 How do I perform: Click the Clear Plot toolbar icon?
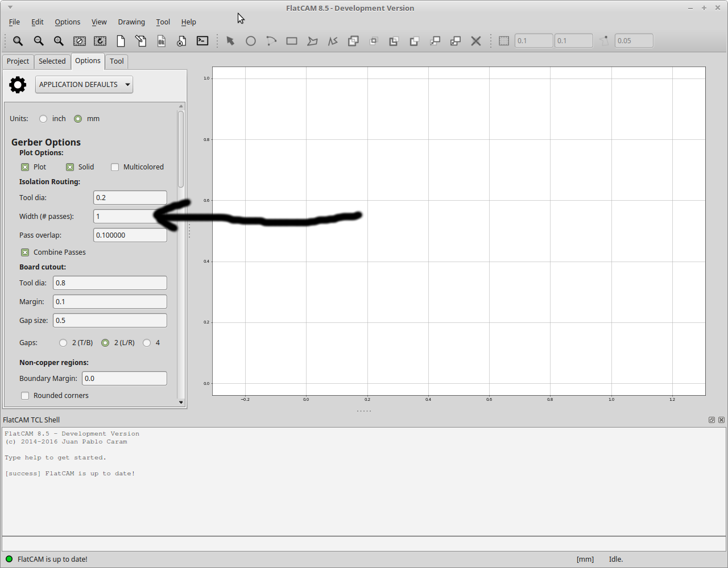click(x=80, y=41)
